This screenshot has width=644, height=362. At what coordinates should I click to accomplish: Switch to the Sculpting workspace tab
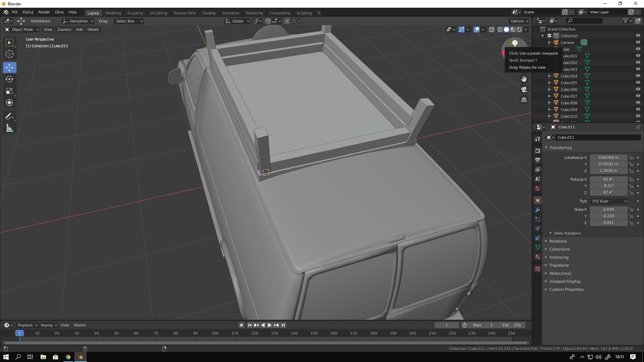pos(135,13)
